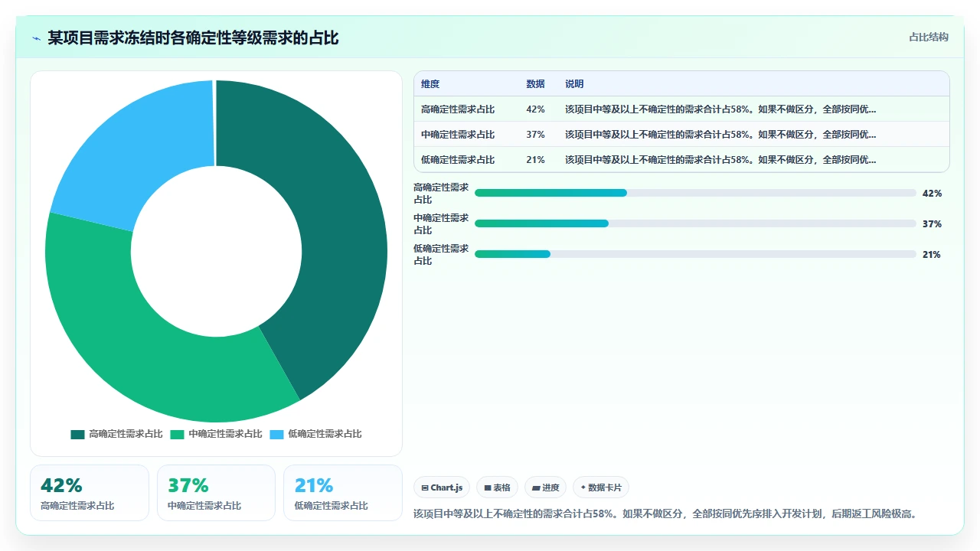
Task: Click the chart title heading text
Action: pos(193,37)
